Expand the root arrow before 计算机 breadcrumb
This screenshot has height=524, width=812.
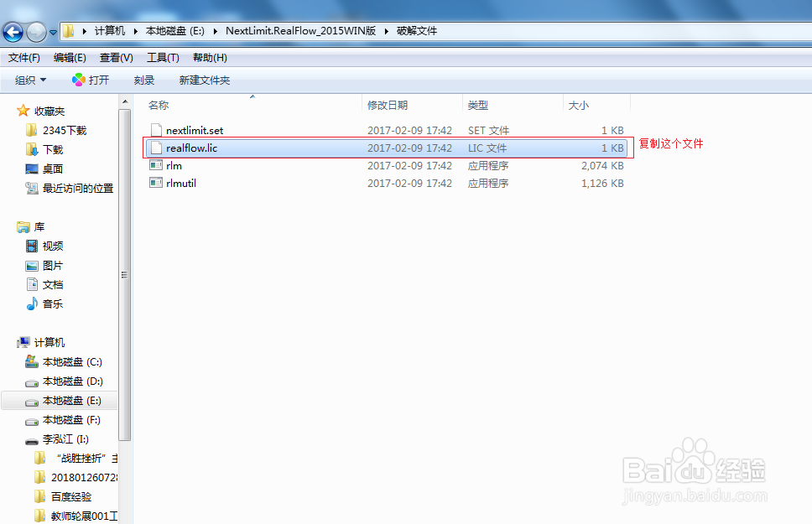coord(85,31)
